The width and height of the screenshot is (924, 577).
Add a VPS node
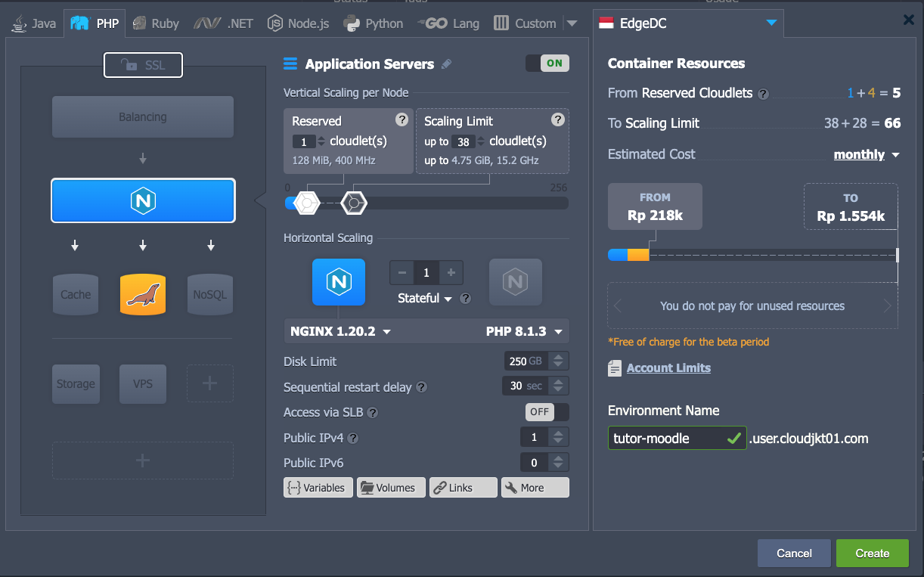point(143,383)
